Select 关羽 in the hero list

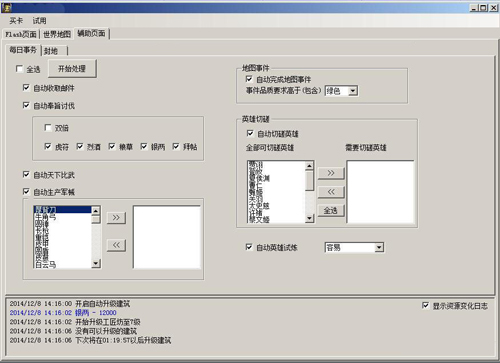(x=276, y=199)
